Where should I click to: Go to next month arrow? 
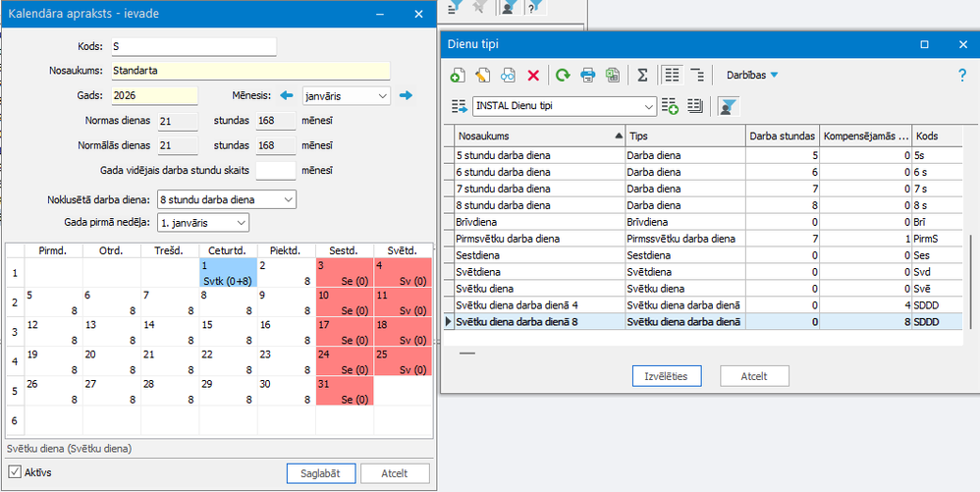pos(407,95)
